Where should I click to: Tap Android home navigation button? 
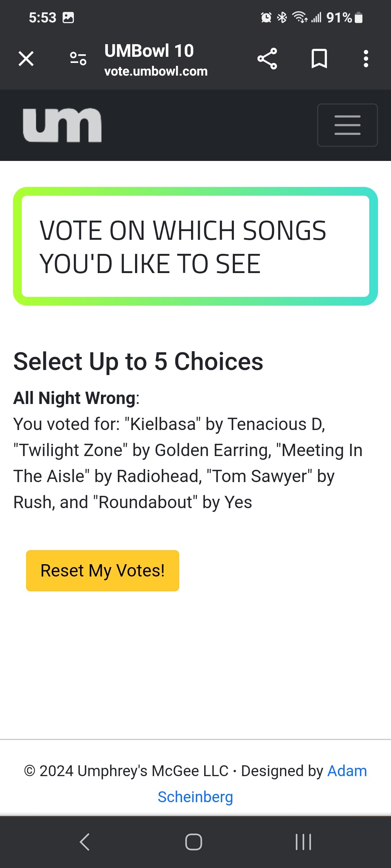pos(194,842)
